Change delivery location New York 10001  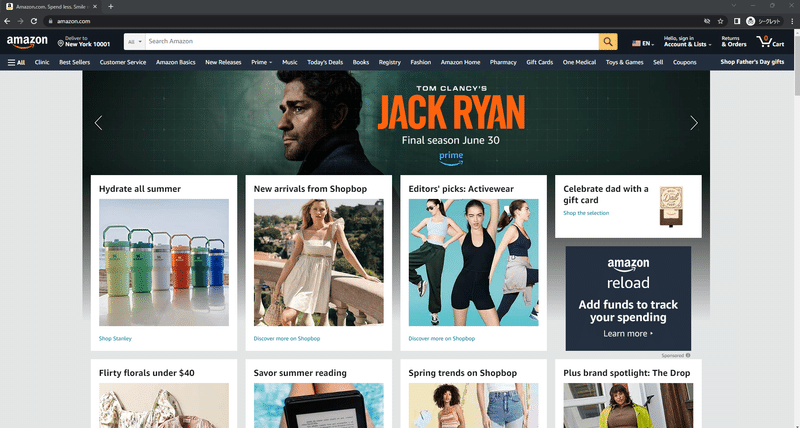coord(84,42)
